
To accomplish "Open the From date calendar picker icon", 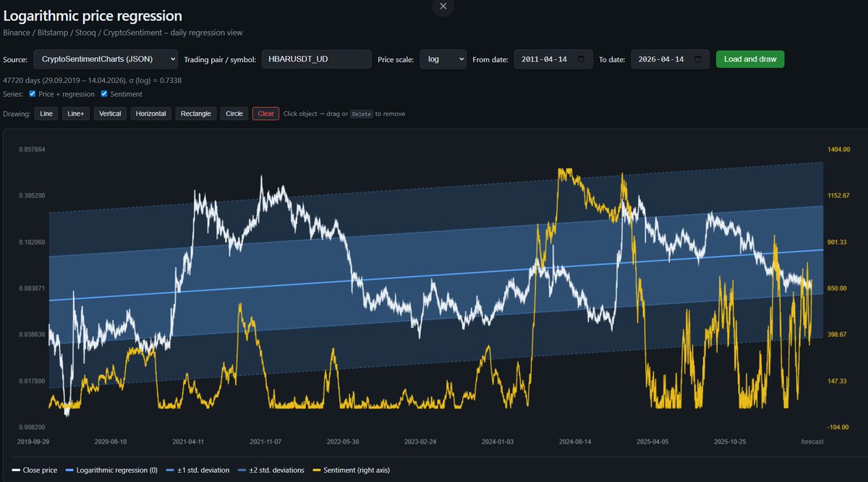I will [x=582, y=59].
